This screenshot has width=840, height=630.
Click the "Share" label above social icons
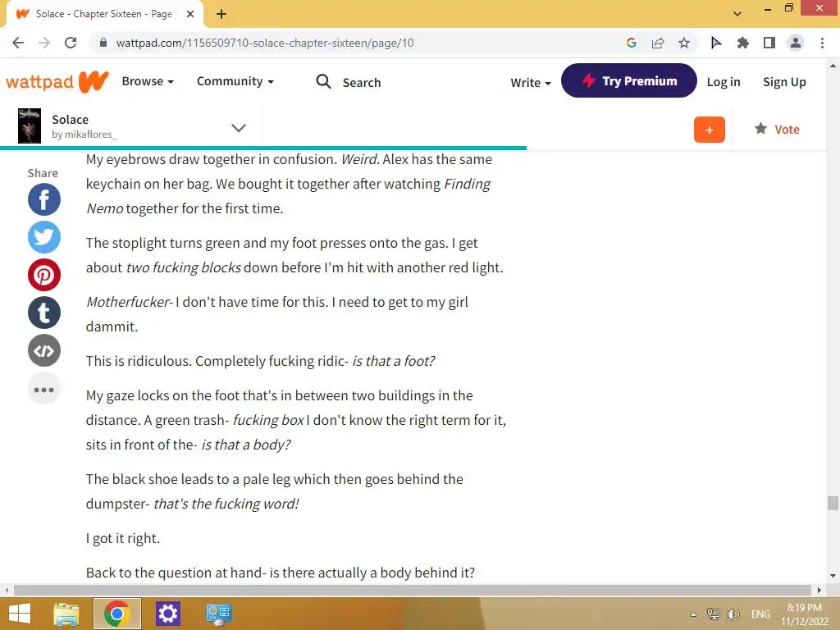(x=43, y=173)
